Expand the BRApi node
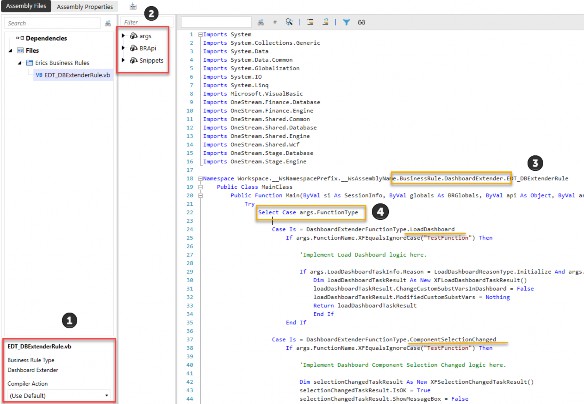 pyautogui.click(x=123, y=48)
